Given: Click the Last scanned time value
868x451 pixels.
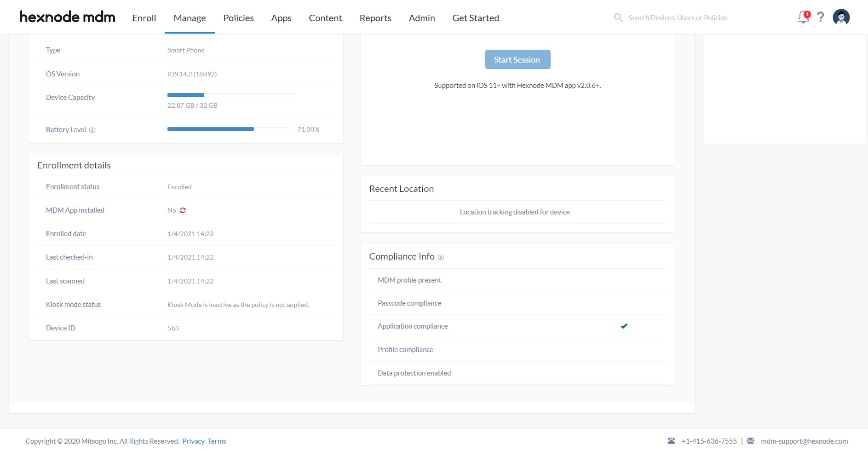Looking at the screenshot, I should coord(190,281).
